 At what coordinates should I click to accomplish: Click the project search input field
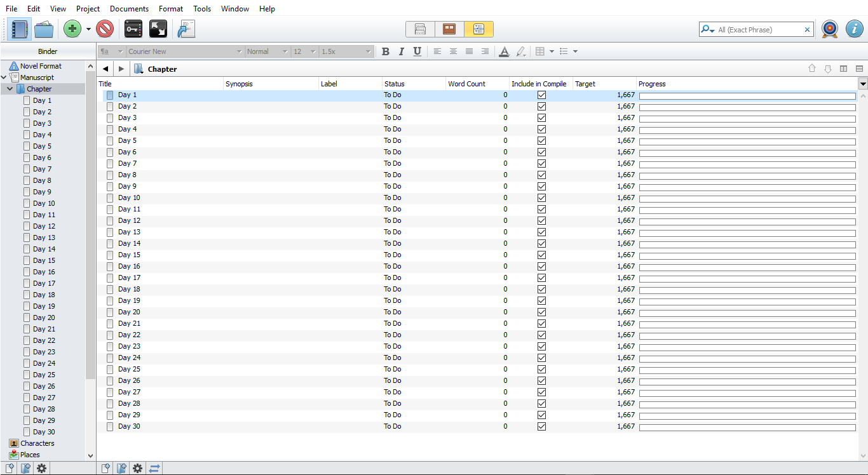tap(759, 30)
